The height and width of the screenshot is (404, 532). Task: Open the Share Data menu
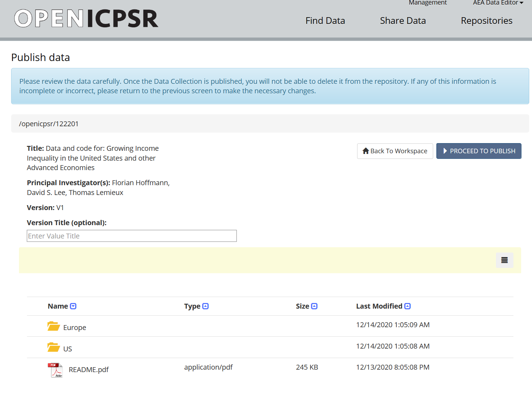pos(403,21)
